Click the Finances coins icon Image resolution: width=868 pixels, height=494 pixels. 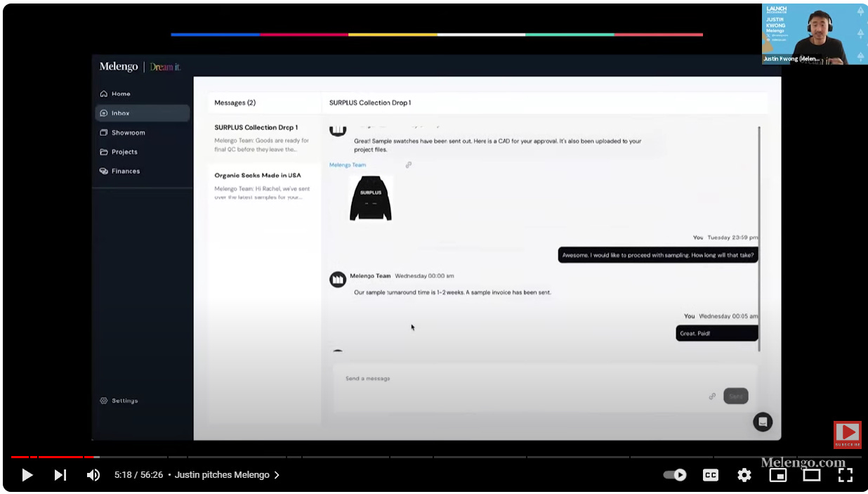pos(104,171)
